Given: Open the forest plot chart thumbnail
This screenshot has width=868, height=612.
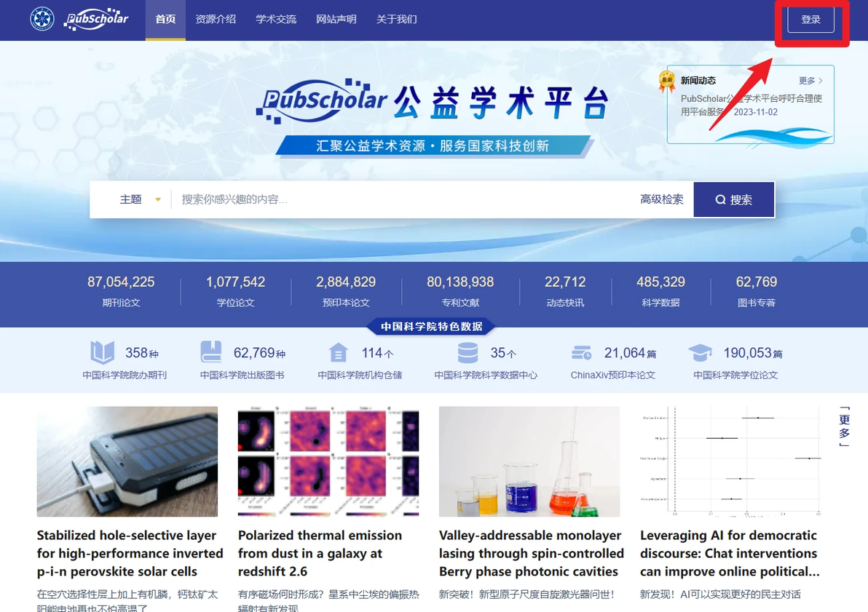Looking at the screenshot, I should point(730,461).
